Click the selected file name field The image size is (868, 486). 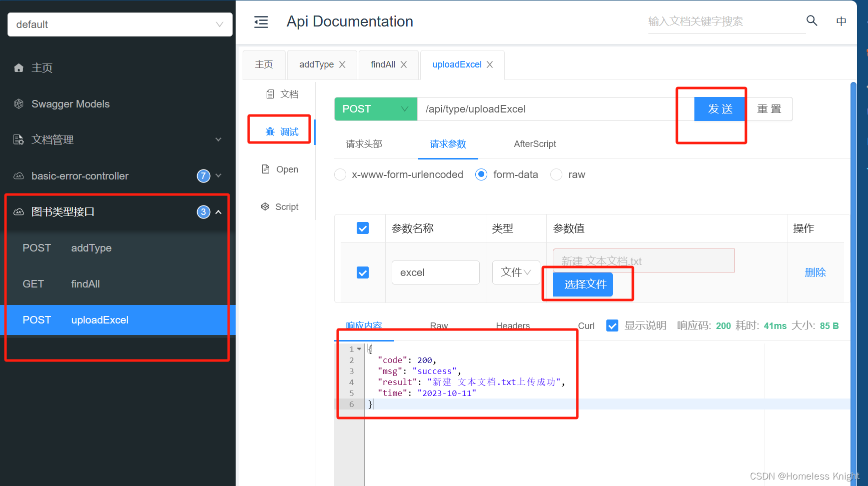tap(644, 260)
